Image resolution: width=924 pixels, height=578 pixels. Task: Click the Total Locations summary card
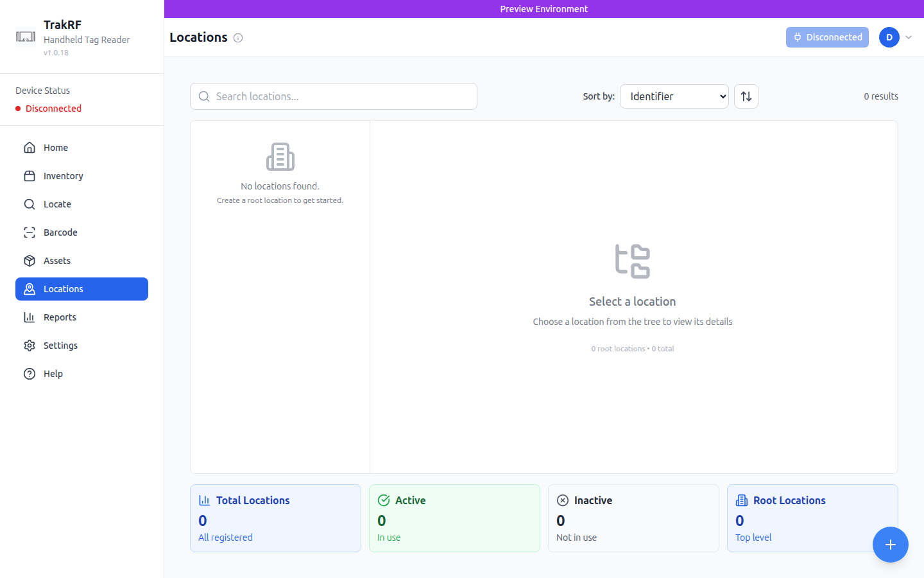point(275,518)
